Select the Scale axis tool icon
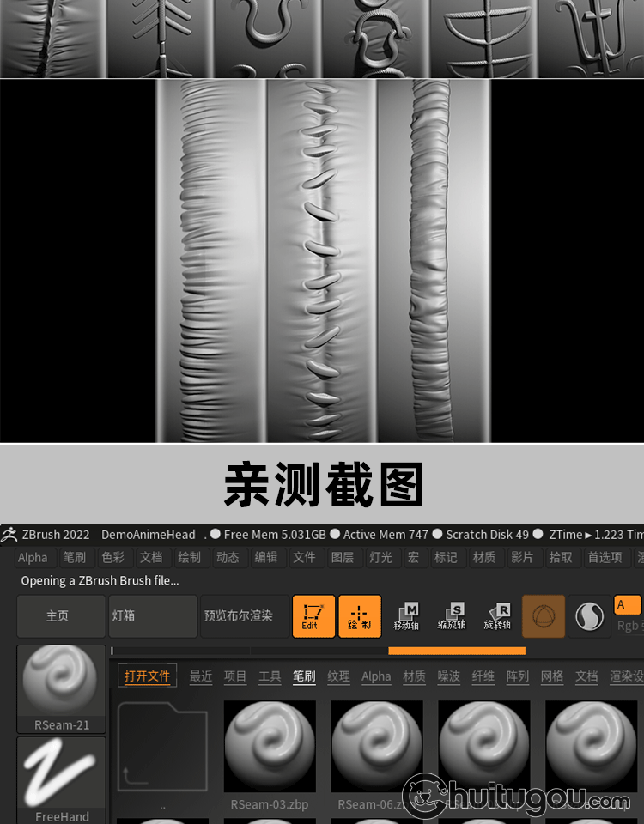Screen dimensions: 644x824 pos(452,616)
